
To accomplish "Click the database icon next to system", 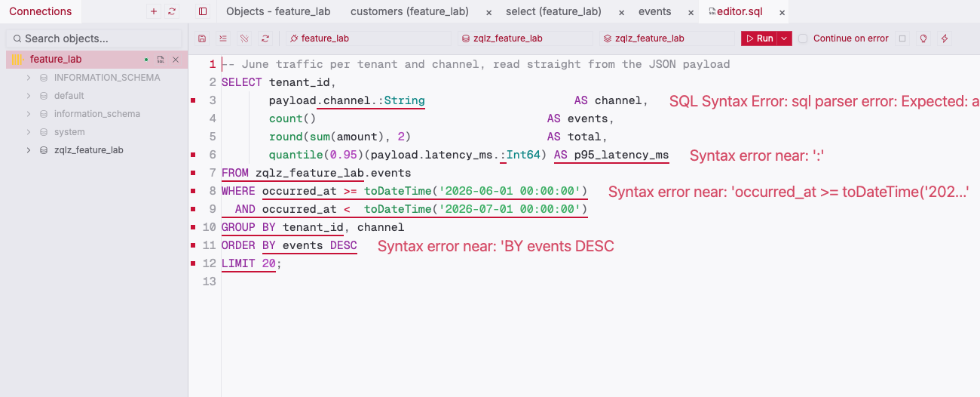I will point(44,132).
